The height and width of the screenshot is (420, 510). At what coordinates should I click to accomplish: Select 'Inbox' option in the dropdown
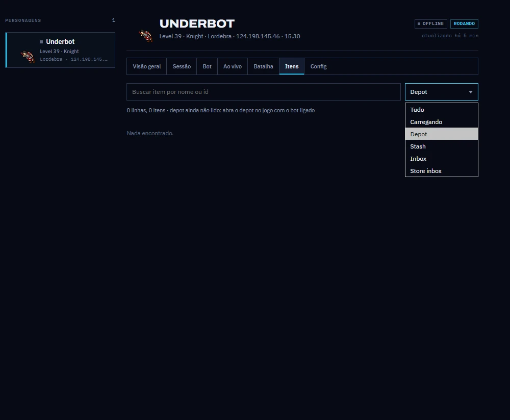coord(441,159)
